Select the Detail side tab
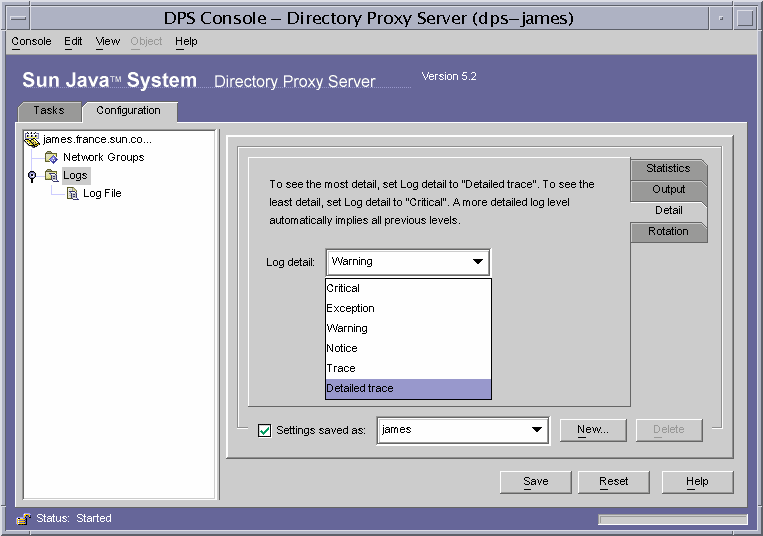 point(668,211)
